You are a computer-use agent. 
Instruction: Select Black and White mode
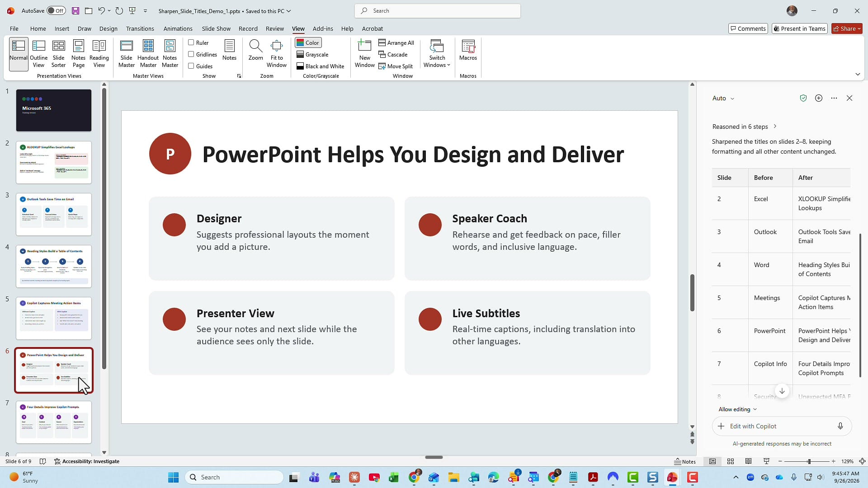pos(321,66)
